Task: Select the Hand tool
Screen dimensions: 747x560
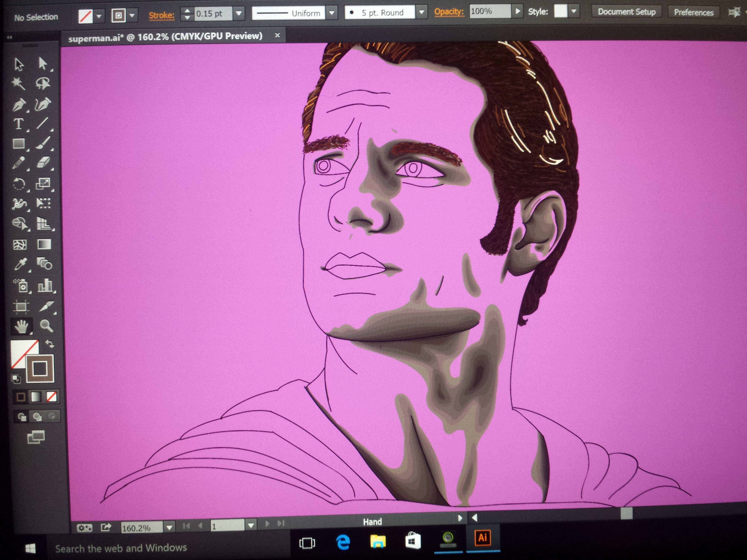Action: click(x=22, y=327)
